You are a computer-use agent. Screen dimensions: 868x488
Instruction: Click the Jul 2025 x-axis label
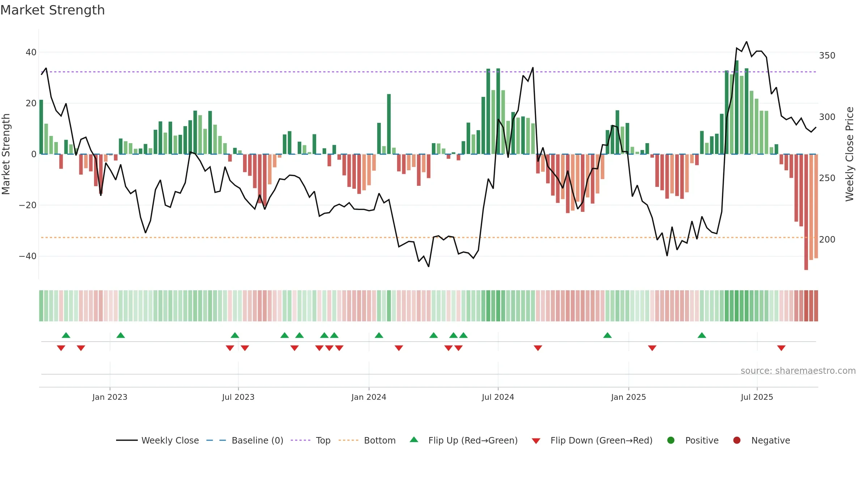coord(757,397)
